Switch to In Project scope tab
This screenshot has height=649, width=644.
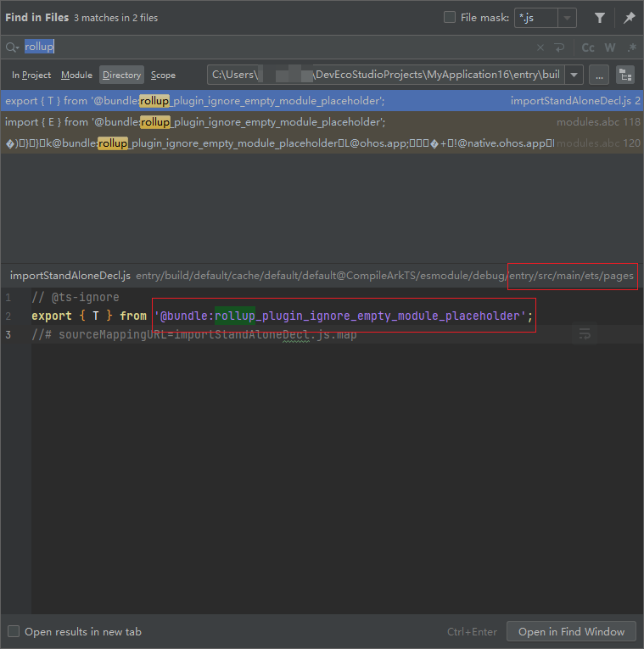coord(31,75)
